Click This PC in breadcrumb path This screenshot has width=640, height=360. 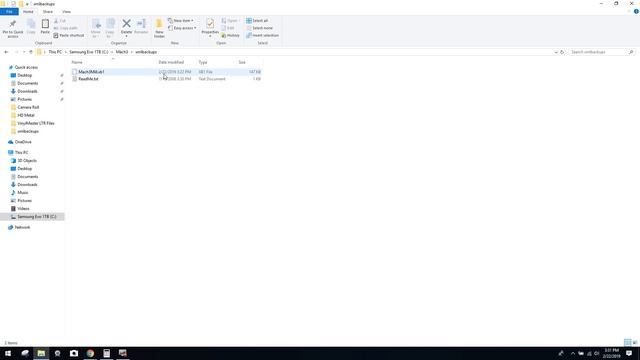point(55,52)
